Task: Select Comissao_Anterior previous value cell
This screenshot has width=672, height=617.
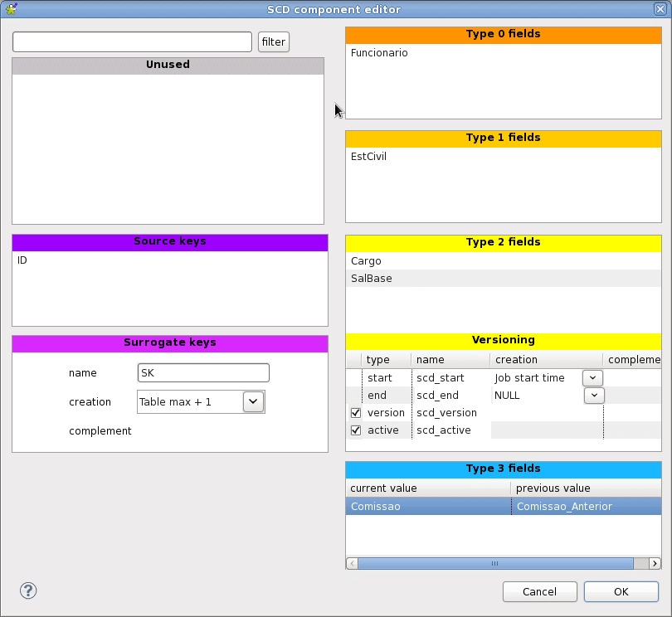Action: pyautogui.click(x=564, y=506)
